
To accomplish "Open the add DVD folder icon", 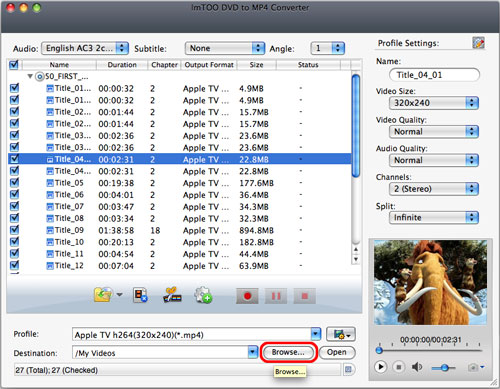I will [x=103, y=295].
